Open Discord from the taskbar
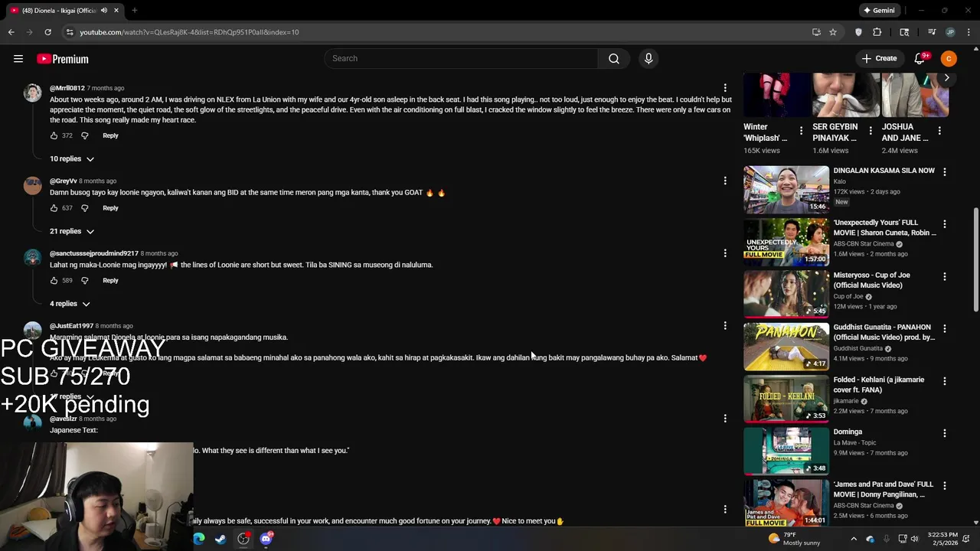This screenshot has width=980, height=551. 266,539
